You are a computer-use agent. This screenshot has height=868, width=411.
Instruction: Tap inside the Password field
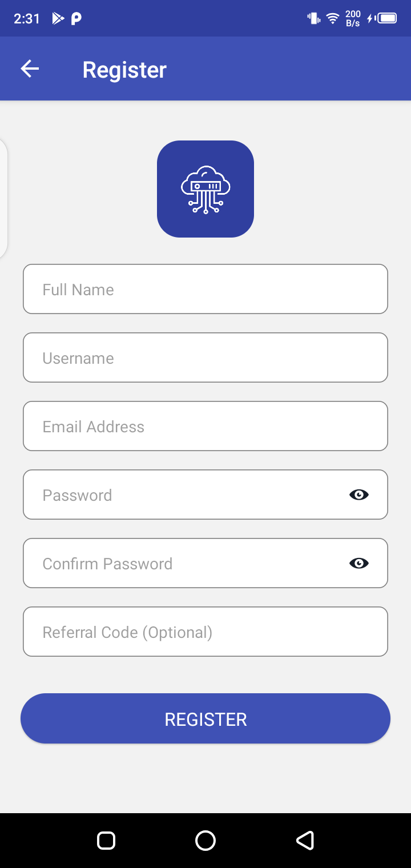(183, 495)
